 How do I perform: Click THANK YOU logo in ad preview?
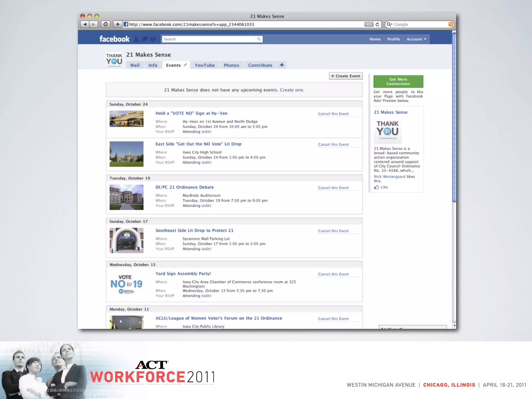388,131
